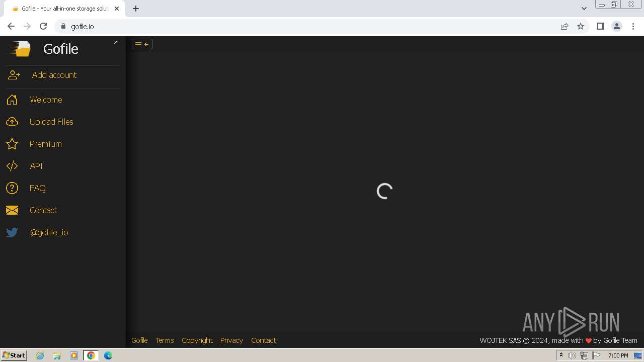644x362 pixels.
Task: Click the Gofile footer link
Action: (139, 340)
